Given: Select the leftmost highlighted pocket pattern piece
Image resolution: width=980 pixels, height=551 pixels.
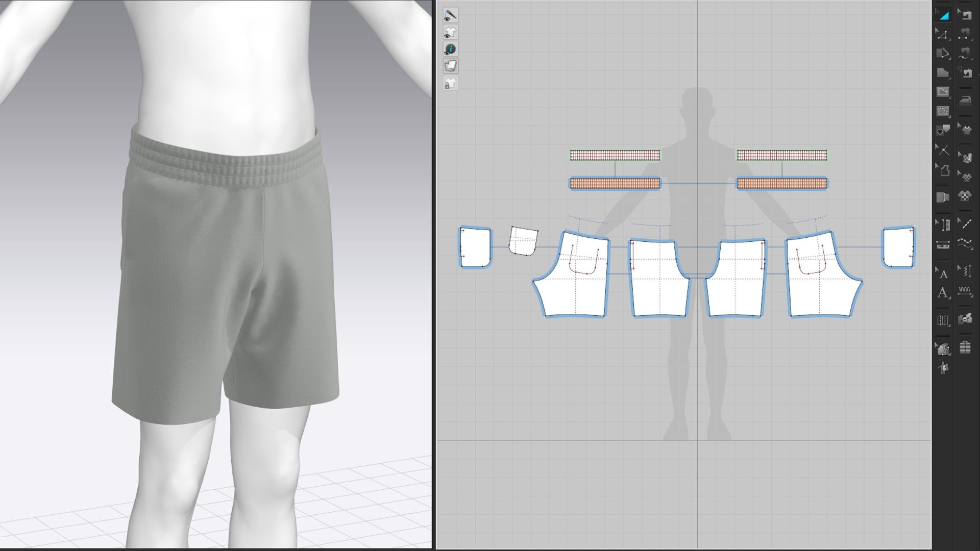Looking at the screenshot, I should [x=475, y=247].
